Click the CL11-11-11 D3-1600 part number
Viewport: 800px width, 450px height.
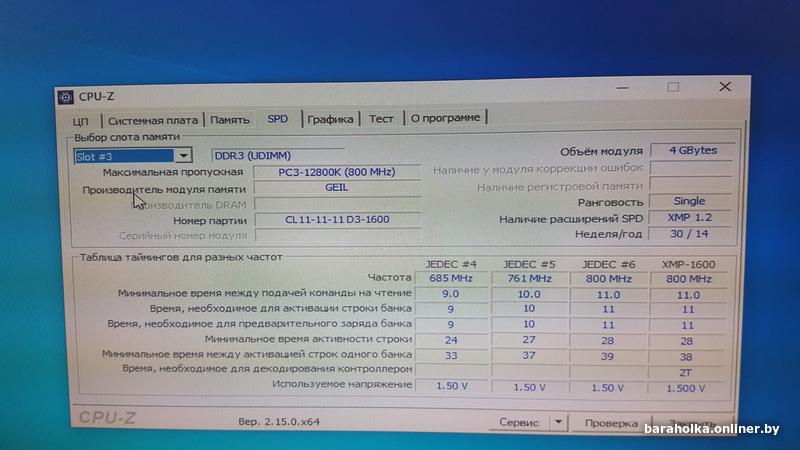337,220
